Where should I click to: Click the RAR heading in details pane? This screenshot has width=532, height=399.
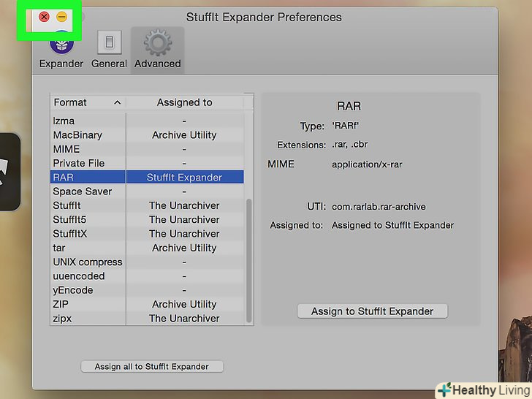click(349, 106)
